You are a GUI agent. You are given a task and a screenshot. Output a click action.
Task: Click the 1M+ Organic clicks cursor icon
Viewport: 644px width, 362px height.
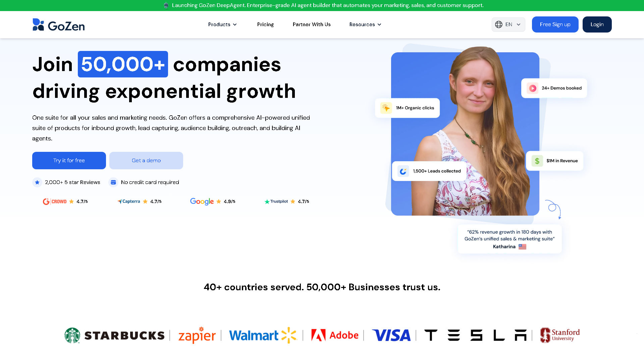point(386,108)
